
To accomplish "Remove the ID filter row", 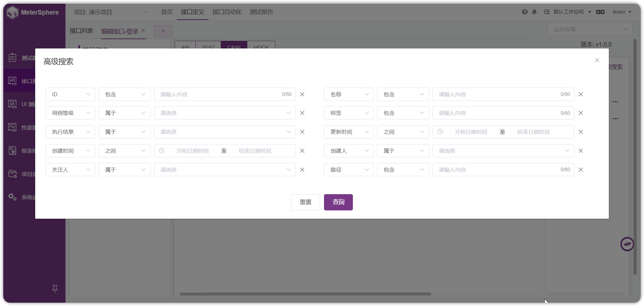I will (302, 94).
